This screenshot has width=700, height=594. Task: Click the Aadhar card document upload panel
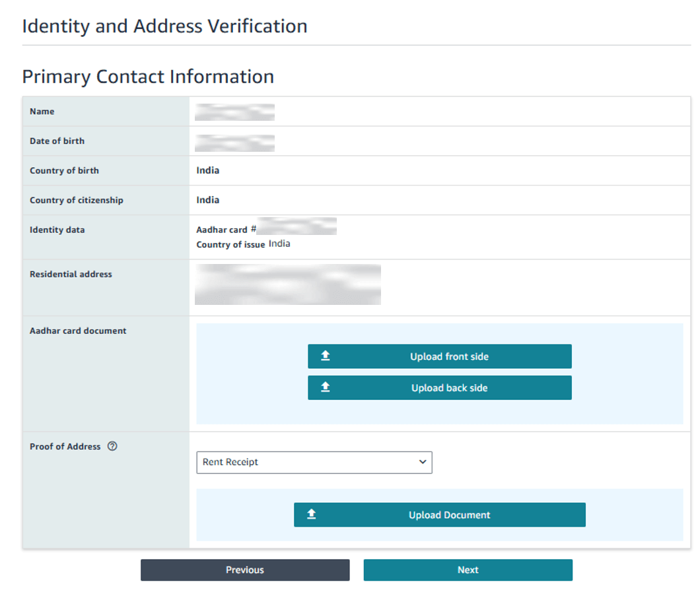click(439, 373)
